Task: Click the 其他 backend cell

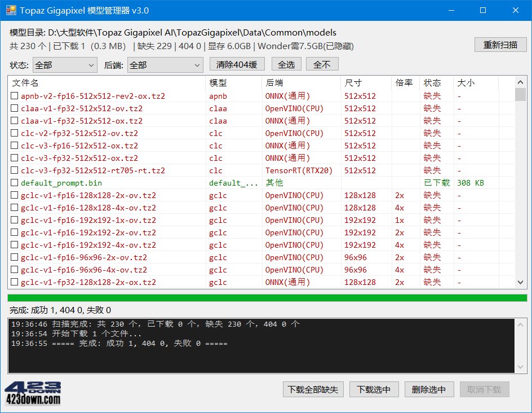Action: (x=274, y=183)
